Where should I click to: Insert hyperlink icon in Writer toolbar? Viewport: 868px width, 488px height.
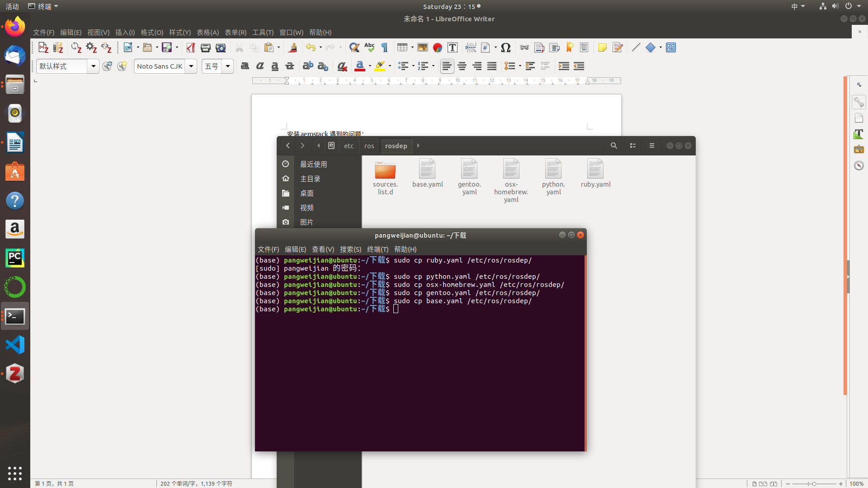pyautogui.click(x=524, y=47)
